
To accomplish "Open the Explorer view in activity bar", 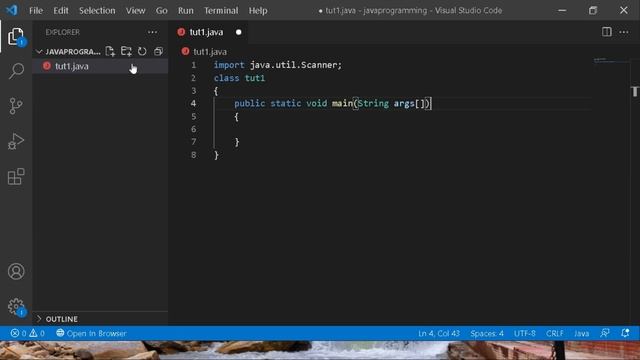I will (16, 37).
